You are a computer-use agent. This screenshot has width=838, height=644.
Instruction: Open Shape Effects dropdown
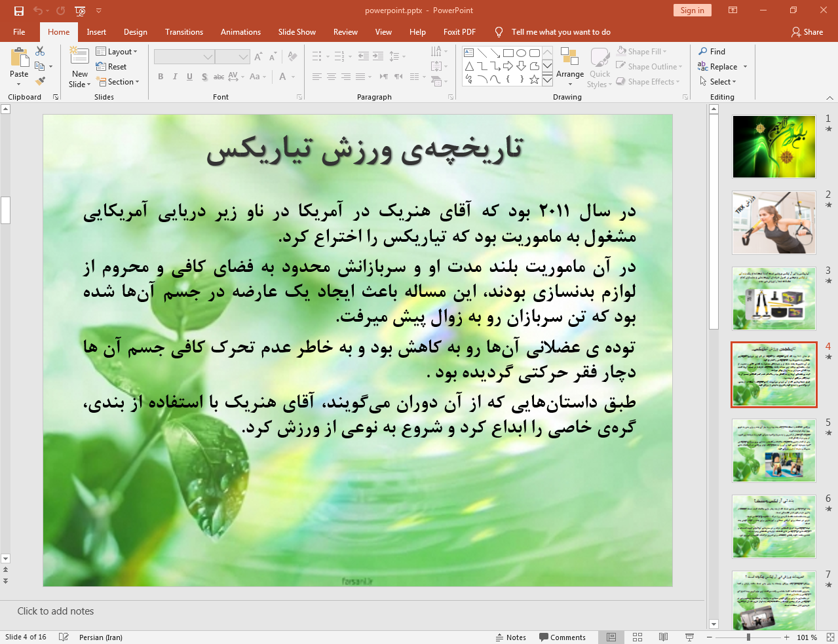(648, 81)
